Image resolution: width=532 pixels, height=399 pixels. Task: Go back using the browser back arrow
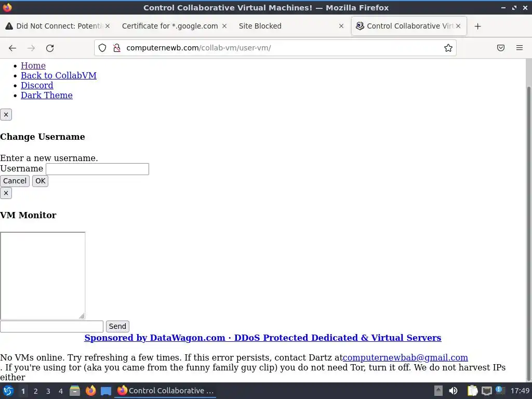[x=12, y=48]
